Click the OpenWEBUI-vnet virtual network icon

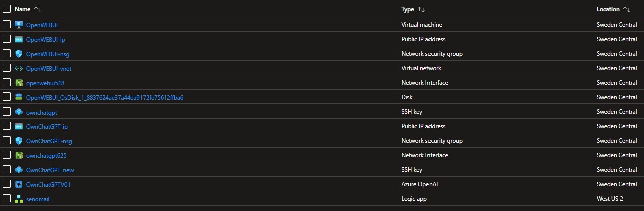point(19,68)
